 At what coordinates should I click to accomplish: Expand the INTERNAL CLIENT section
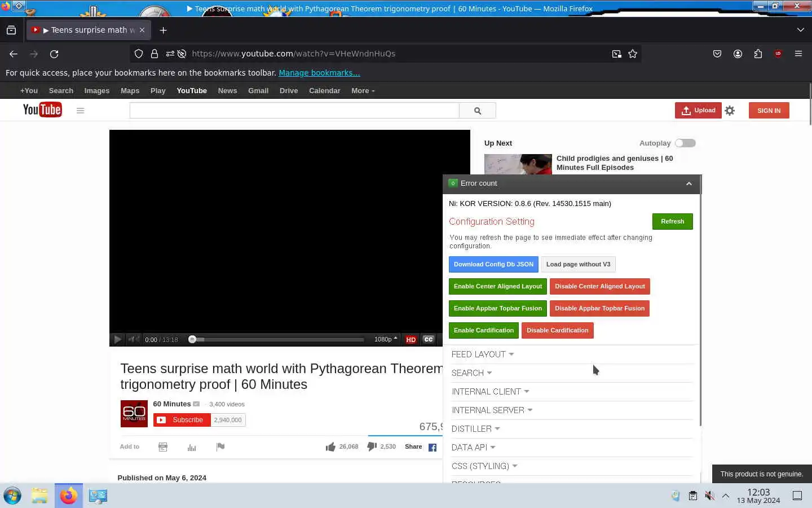click(490, 392)
